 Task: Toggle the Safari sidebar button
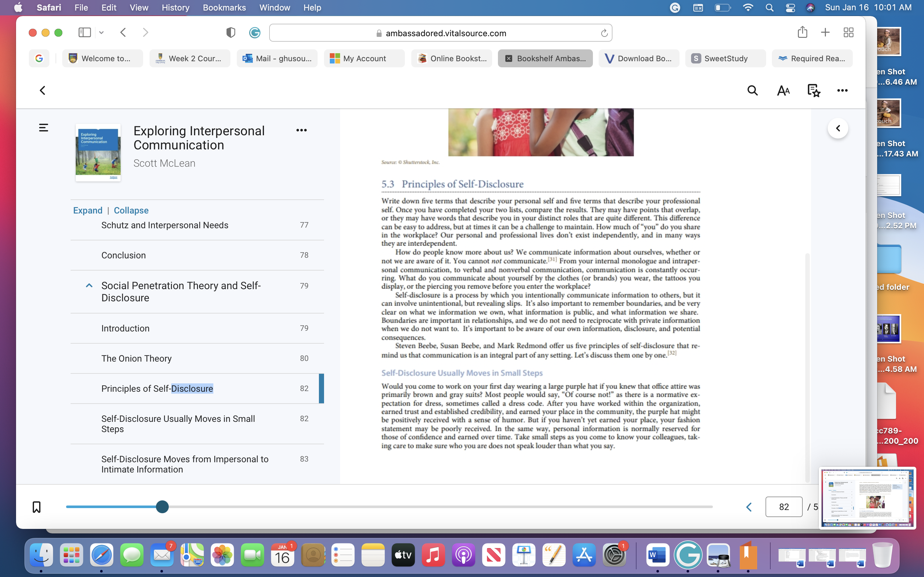click(x=84, y=32)
